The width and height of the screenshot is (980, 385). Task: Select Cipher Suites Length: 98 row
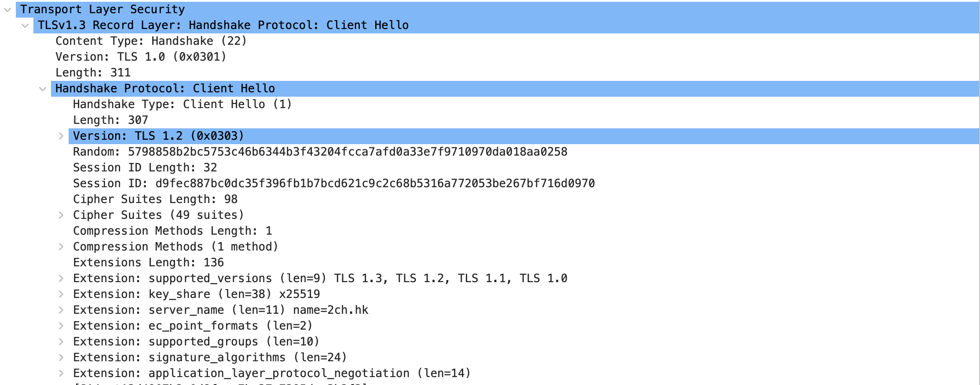tap(524, 200)
